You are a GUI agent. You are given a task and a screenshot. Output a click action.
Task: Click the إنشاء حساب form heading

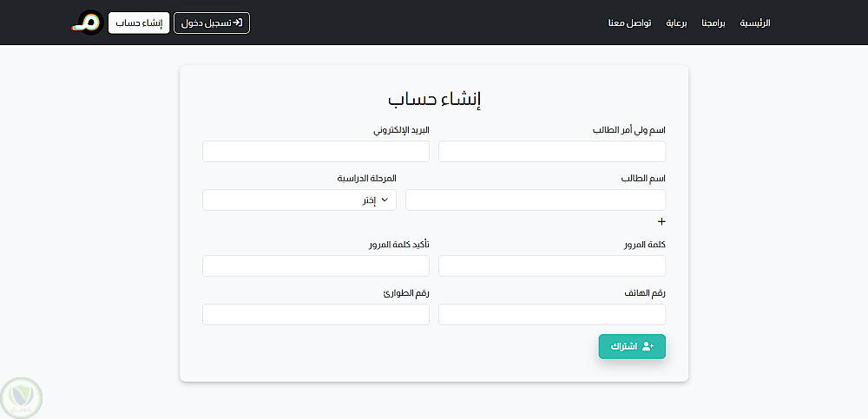point(434,99)
